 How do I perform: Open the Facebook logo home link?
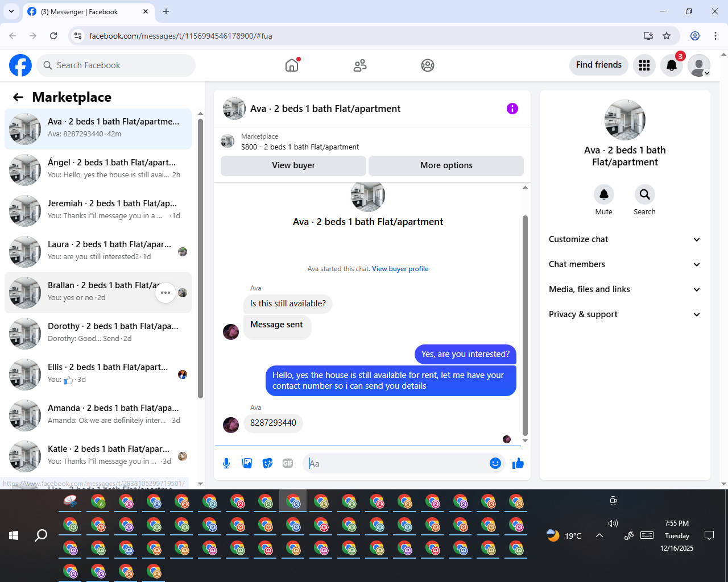[20, 65]
